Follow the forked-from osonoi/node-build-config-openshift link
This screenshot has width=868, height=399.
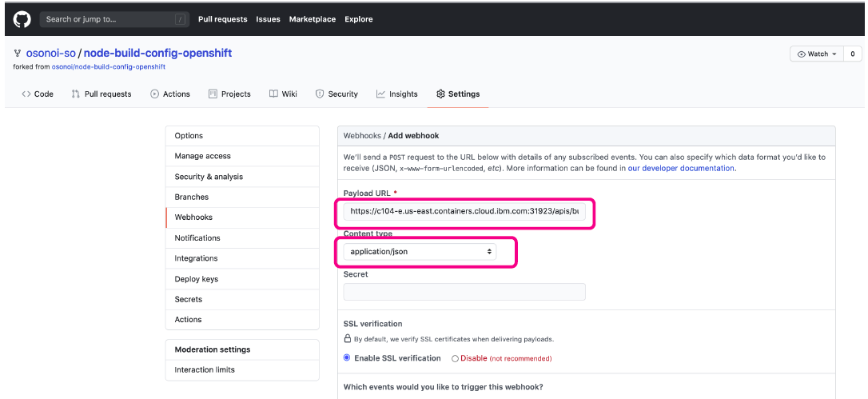coord(109,66)
